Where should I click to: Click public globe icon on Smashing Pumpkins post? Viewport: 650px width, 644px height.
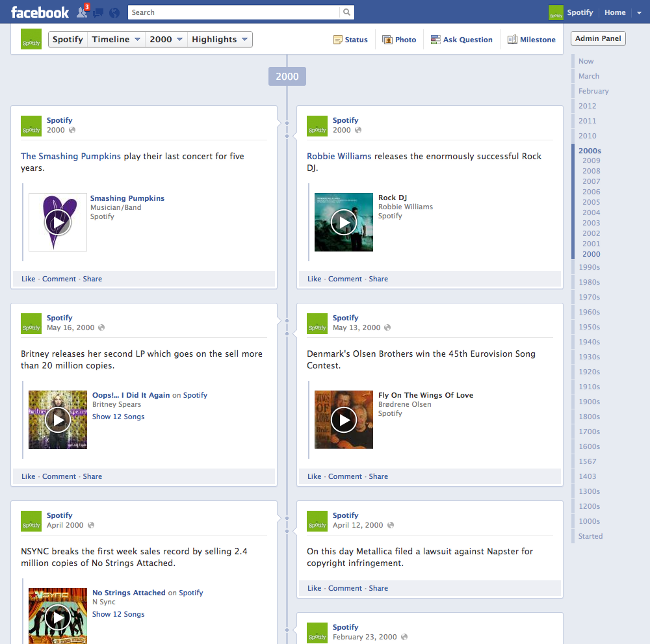click(x=72, y=130)
